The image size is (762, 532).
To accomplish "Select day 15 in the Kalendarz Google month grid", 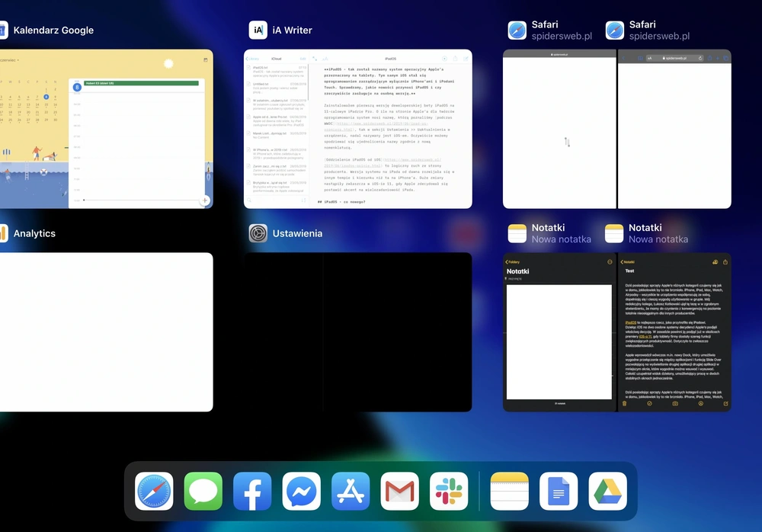I will (x=46, y=104).
